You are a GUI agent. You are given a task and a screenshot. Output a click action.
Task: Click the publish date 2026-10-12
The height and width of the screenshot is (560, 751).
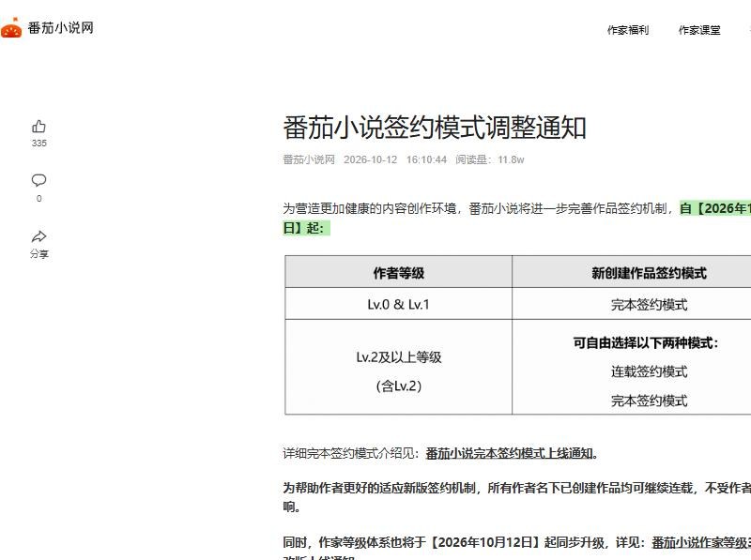[370, 159]
